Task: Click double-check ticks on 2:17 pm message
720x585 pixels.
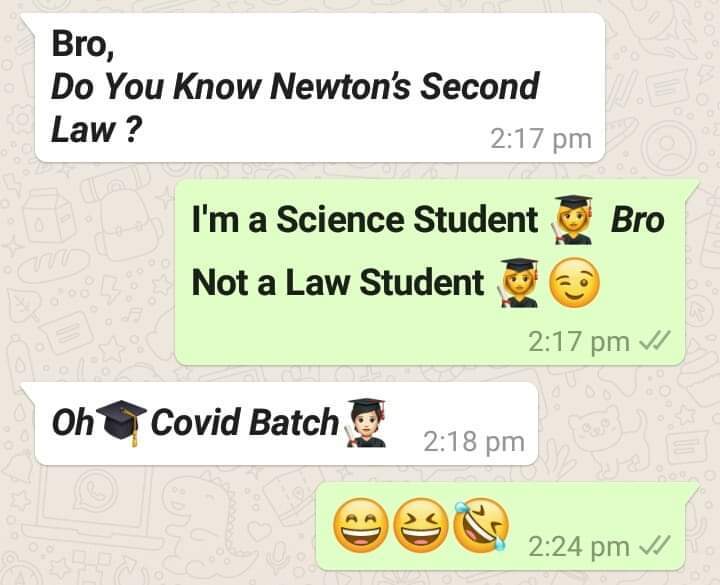Action: tap(655, 341)
